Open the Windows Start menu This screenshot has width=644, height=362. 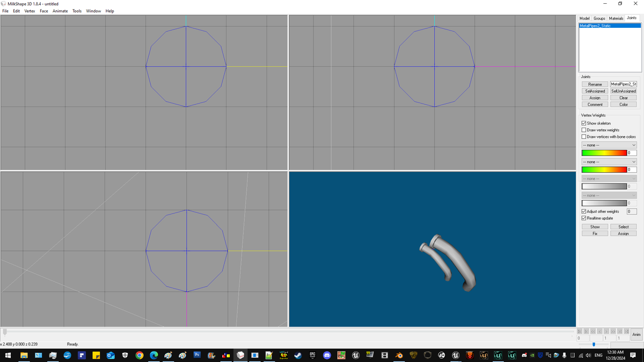point(8,355)
